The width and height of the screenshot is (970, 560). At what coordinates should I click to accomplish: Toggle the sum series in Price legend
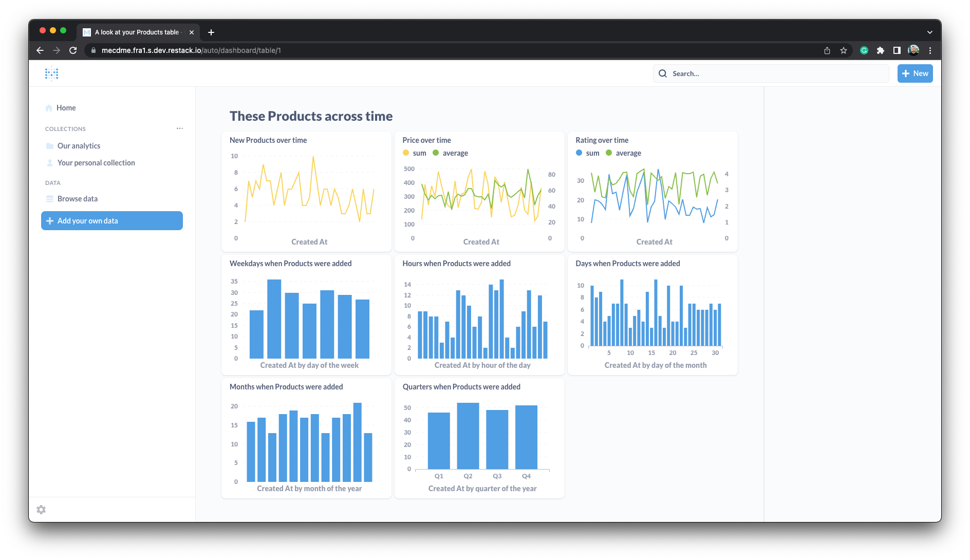point(415,153)
